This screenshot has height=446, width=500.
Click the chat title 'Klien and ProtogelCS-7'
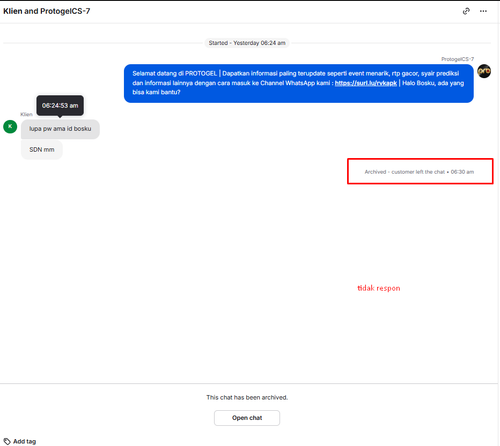(47, 11)
